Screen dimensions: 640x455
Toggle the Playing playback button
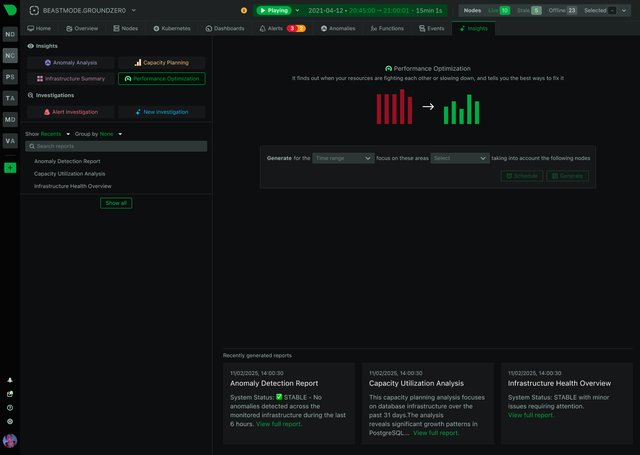coord(274,11)
